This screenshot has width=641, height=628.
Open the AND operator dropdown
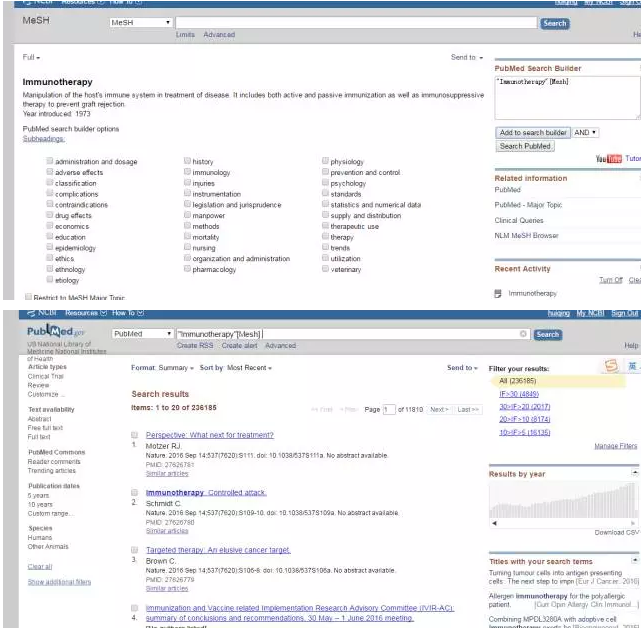coord(586,132)
